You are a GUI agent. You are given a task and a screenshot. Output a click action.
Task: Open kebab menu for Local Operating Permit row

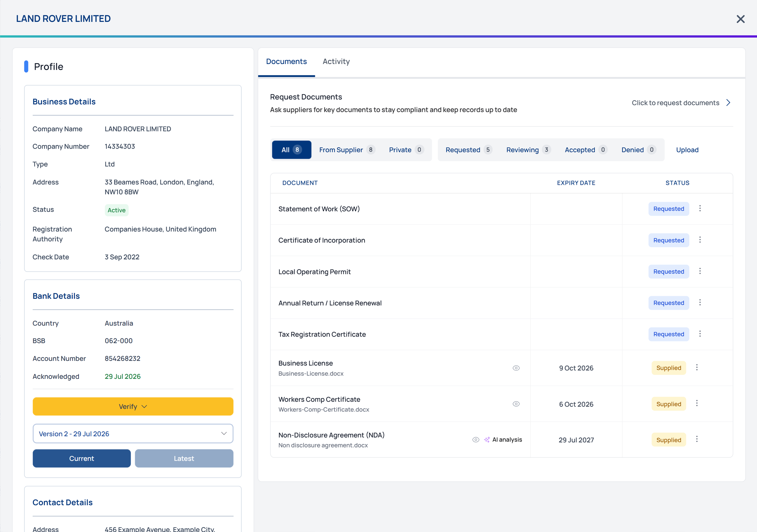point(700,271)
